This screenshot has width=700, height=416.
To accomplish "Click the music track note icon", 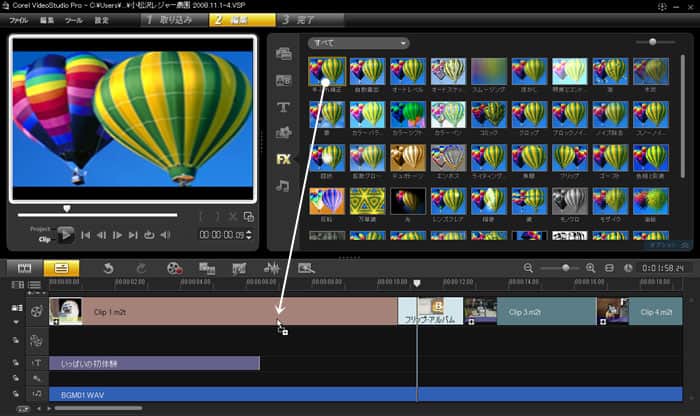I will coord(37,394).
